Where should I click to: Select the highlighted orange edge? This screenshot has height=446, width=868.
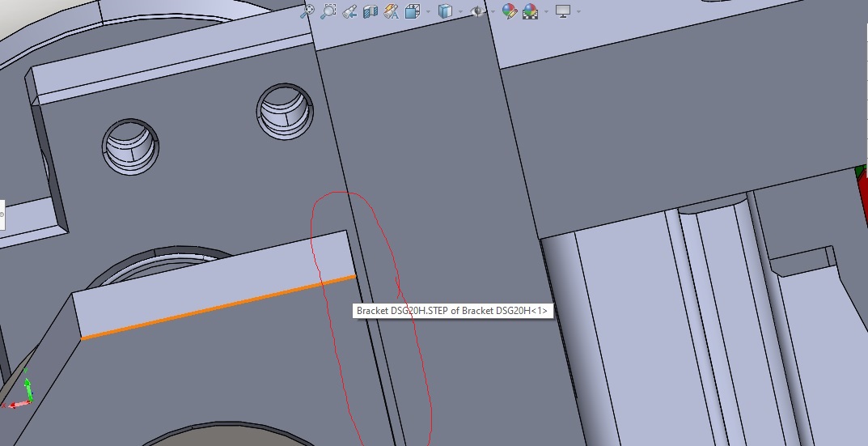[x=218, y=307]
